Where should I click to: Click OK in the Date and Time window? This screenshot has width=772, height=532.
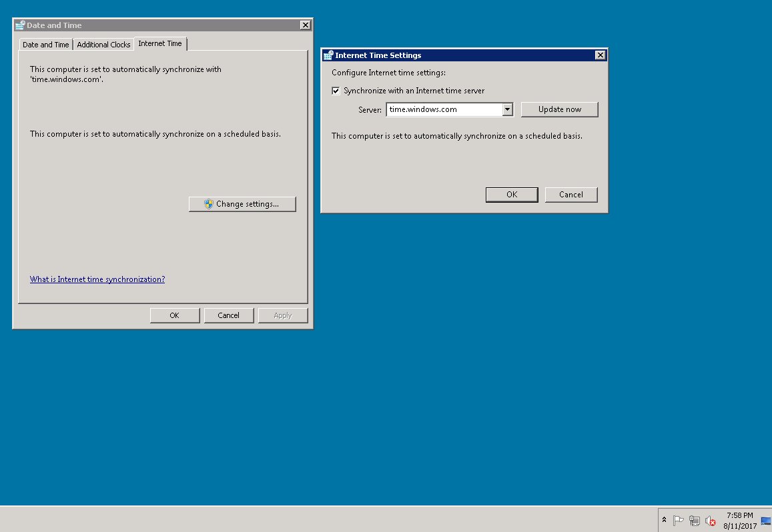(x=175, y=315)
